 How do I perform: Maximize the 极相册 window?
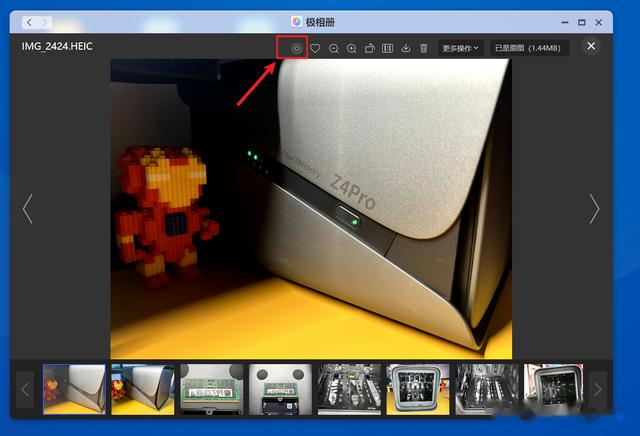point(582,22)
